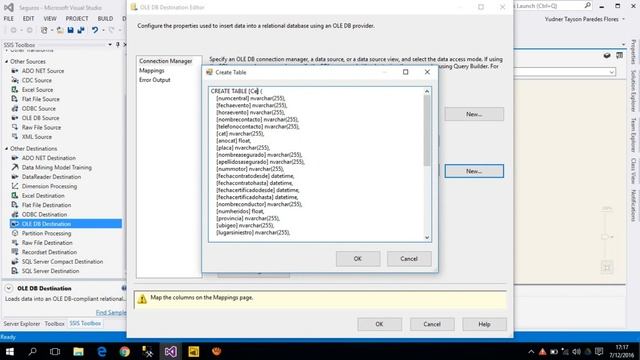Open Task View on taskbar
The image size is (640, 360).
(x=55, y=351)
